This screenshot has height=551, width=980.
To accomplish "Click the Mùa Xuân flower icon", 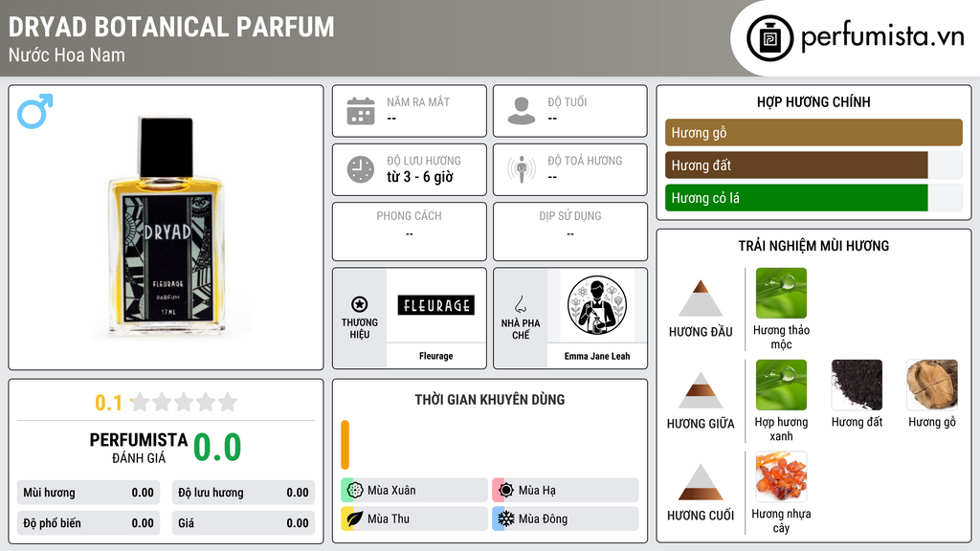I will [355, 490].
